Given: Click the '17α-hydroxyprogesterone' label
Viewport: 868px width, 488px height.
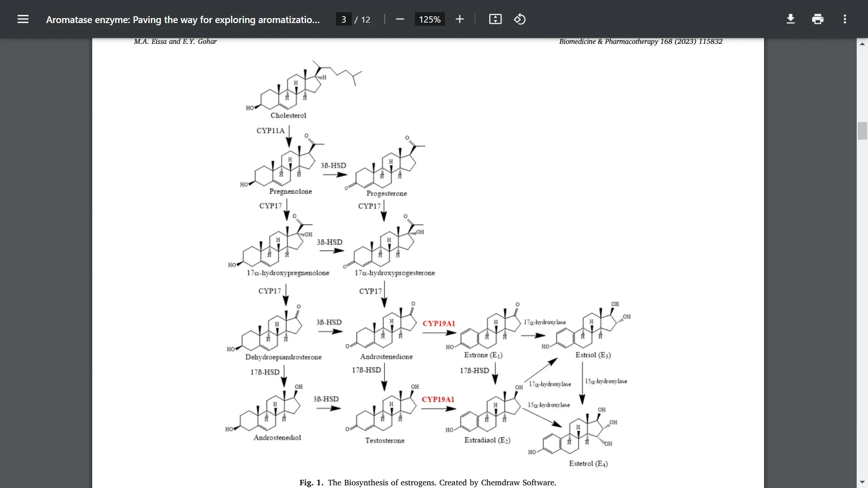Looking at the screenshot, I should point(395,273).
